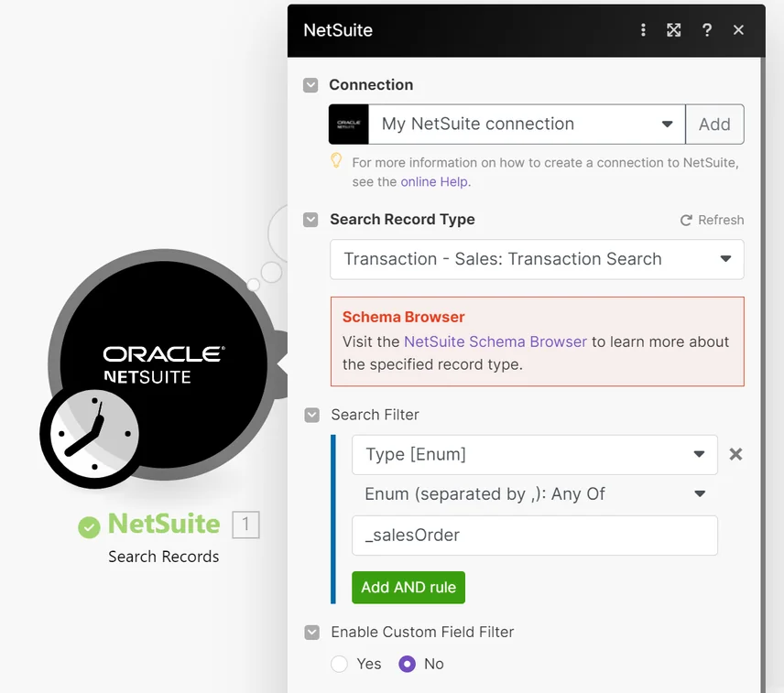Open the NetSuite Schema Browser link
This screenshot has width=784, height=693.
tap(495, 341)
